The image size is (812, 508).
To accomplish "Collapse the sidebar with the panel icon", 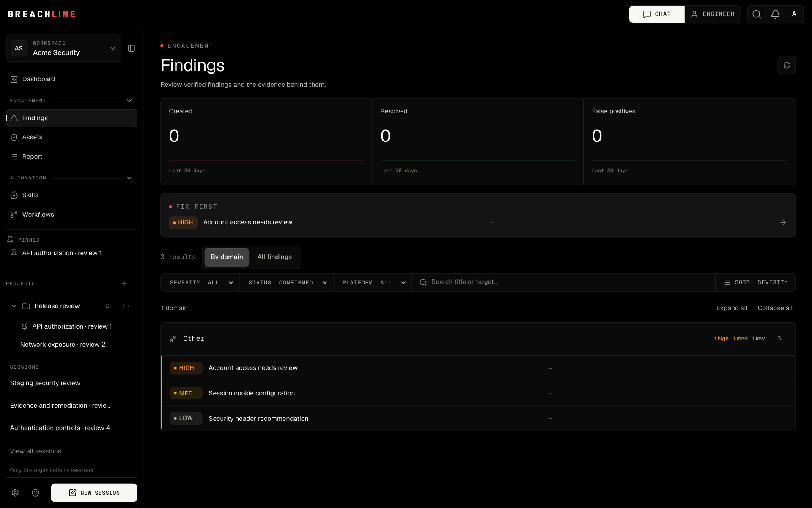I will [132, 48].
